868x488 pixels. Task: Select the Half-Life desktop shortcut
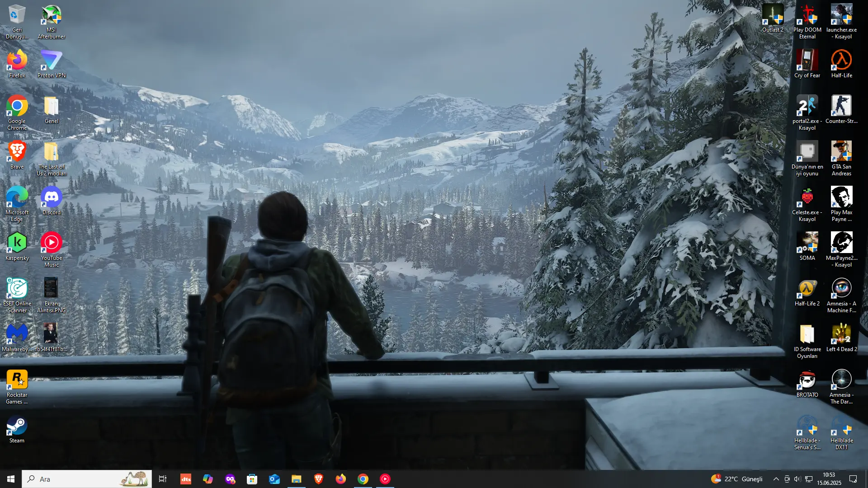[x=841, y=64]
